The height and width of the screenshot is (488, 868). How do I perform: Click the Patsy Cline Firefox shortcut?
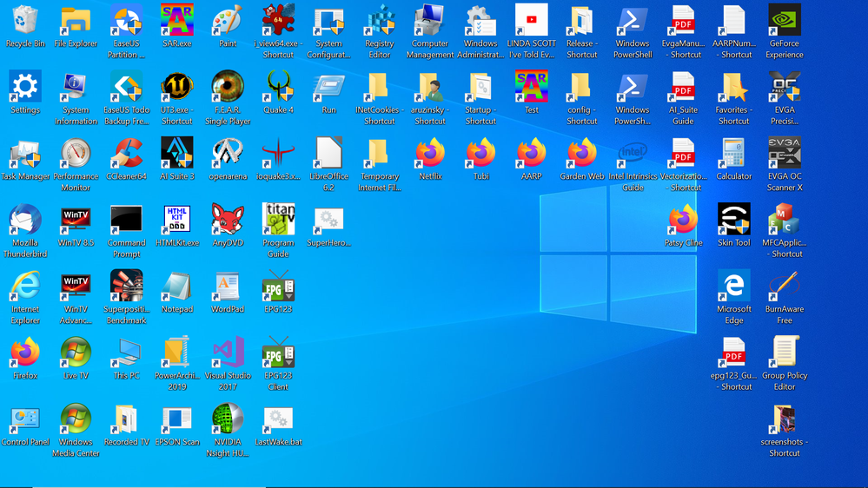coord(683,219)
